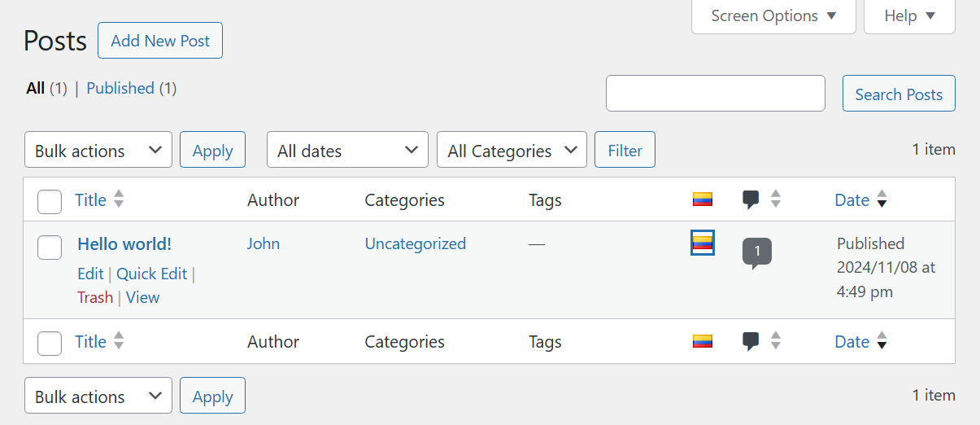The image size is (980, 425).
Task: Show All posts view
Action: (35, 88)
